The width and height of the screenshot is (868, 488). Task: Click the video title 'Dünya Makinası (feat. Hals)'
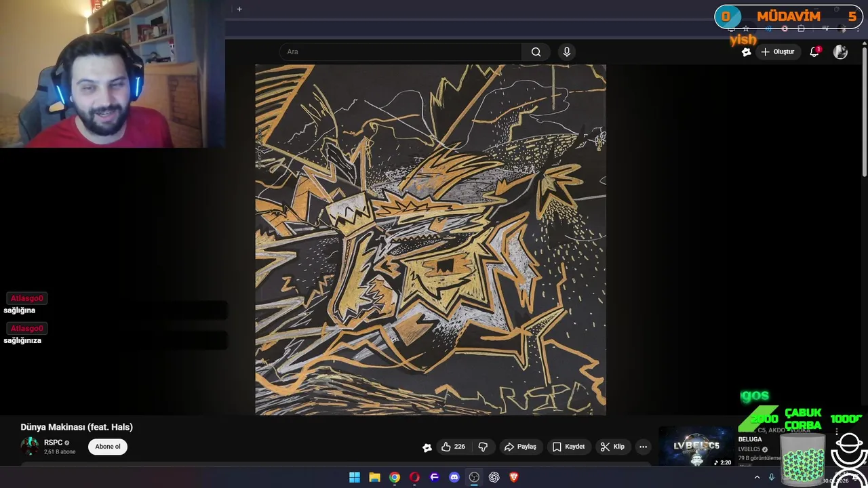click(77, 427)
